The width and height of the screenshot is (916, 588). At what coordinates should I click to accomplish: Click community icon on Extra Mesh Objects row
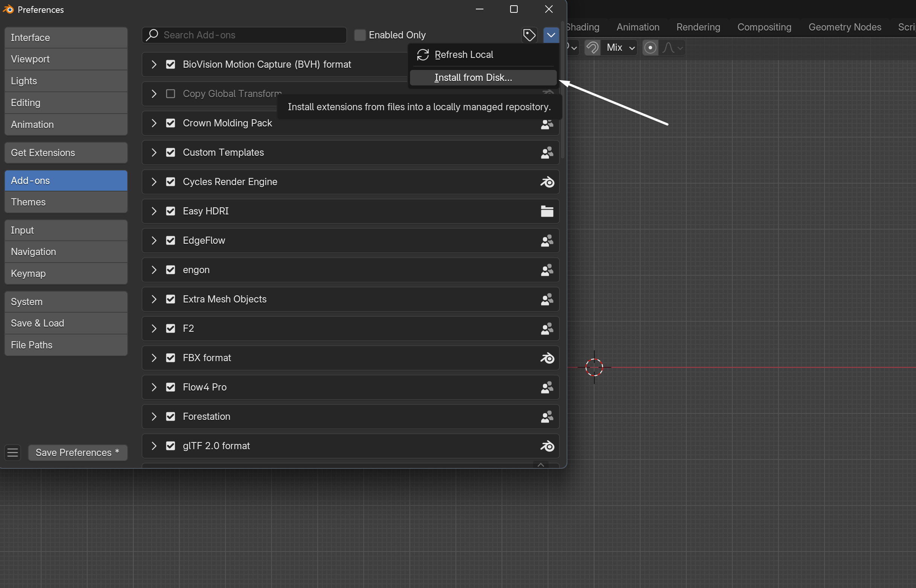547,299
